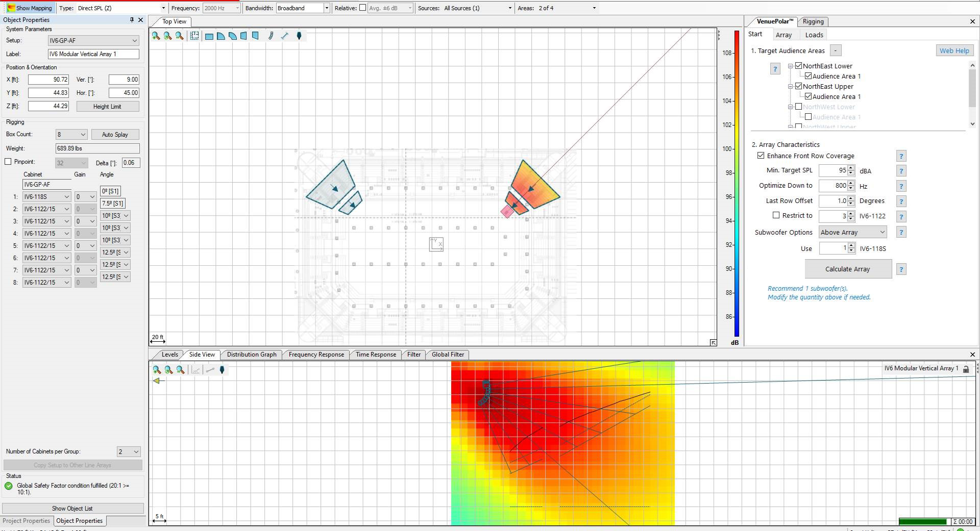Select the Zoom Out tool in Top View
The image size is (980, 531).
tap(178, 36)
